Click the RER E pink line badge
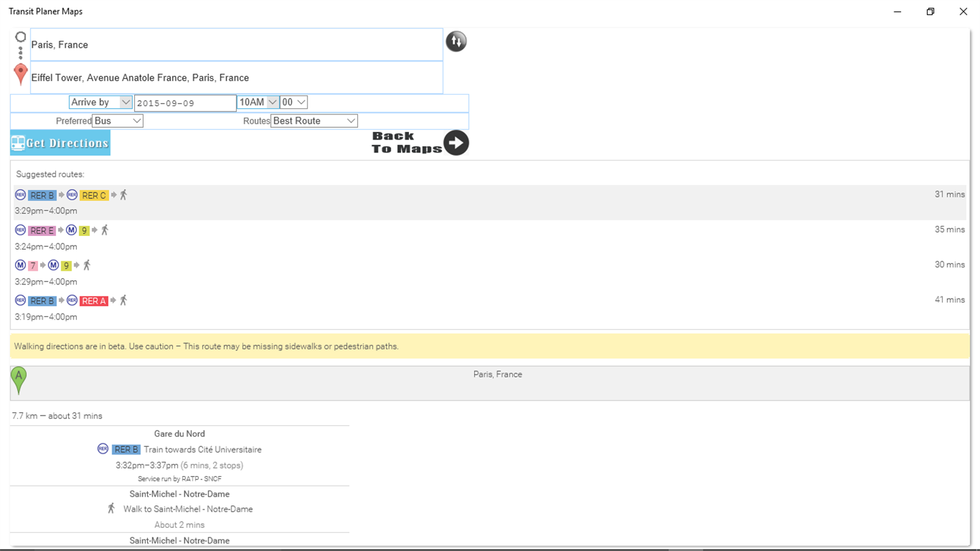The height and width of the screenshot is (551, 980). 42,231
